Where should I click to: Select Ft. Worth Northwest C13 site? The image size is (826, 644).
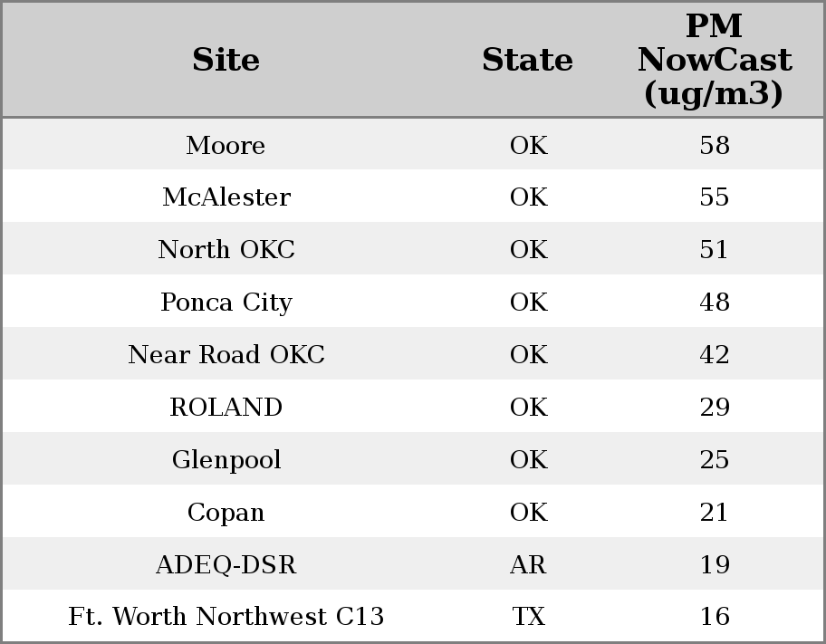pyautogui.click(x=226, y=617)
